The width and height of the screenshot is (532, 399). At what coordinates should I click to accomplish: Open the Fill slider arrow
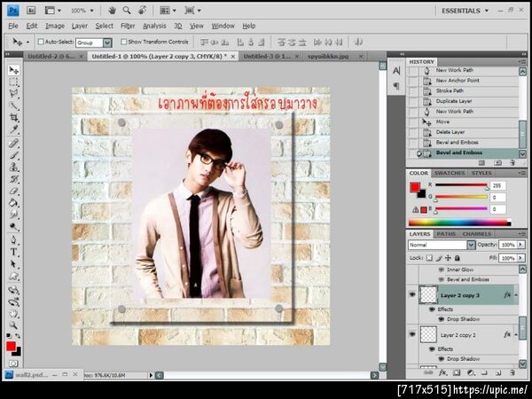click(x=520, y=258)
